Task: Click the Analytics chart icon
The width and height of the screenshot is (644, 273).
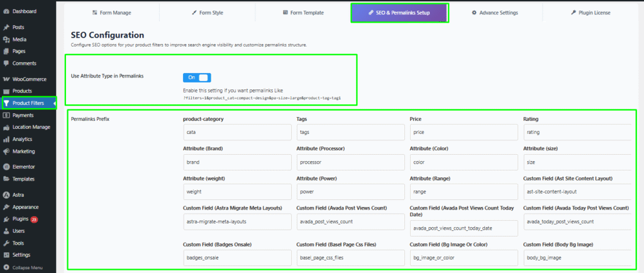Action: 6,139
